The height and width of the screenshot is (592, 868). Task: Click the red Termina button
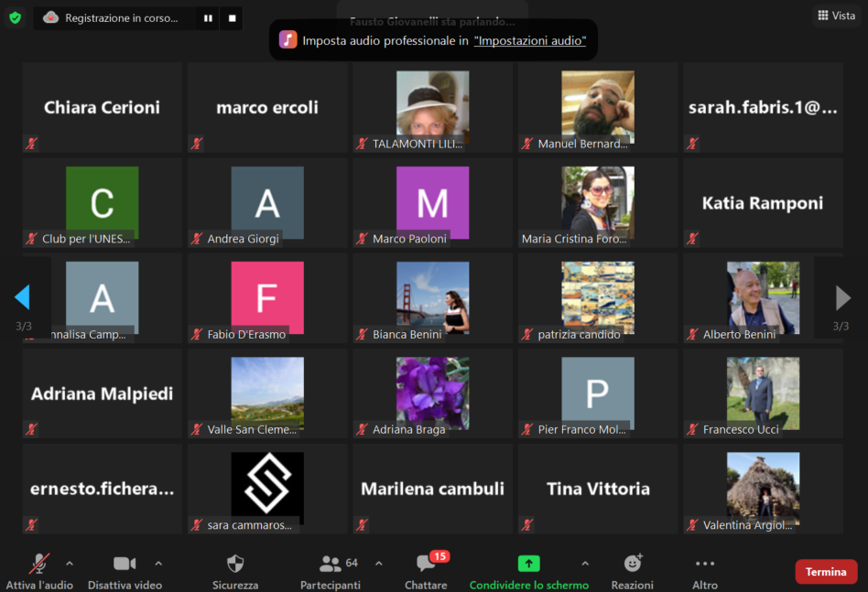point(826,572)
